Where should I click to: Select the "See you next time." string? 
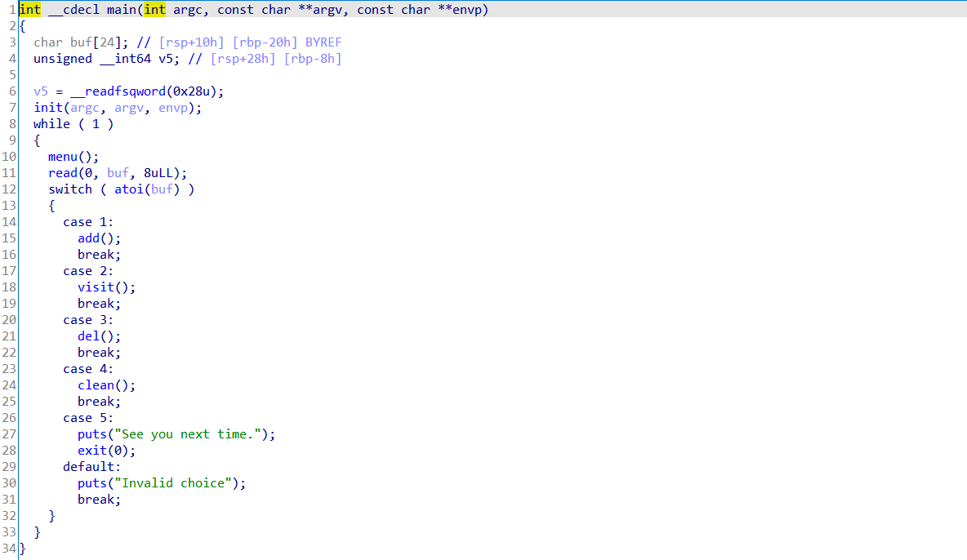pyautogui.click(x=188, y=434)
